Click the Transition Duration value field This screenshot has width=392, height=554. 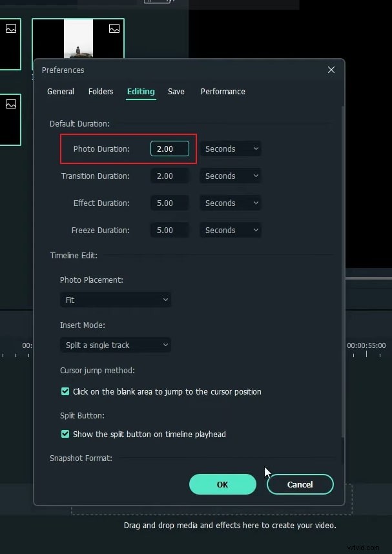169,176
